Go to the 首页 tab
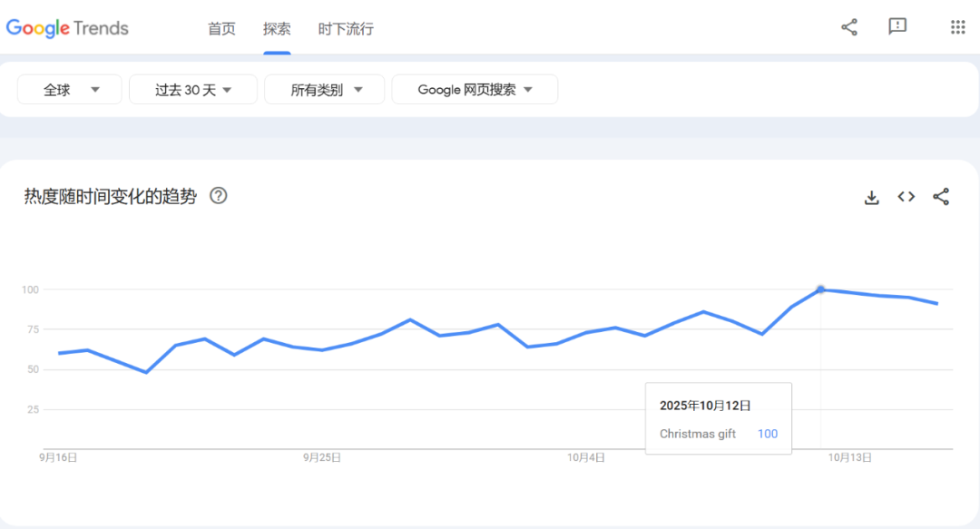Image resolution: width=980 pixels, height=529 pixels. pos(221,29)
